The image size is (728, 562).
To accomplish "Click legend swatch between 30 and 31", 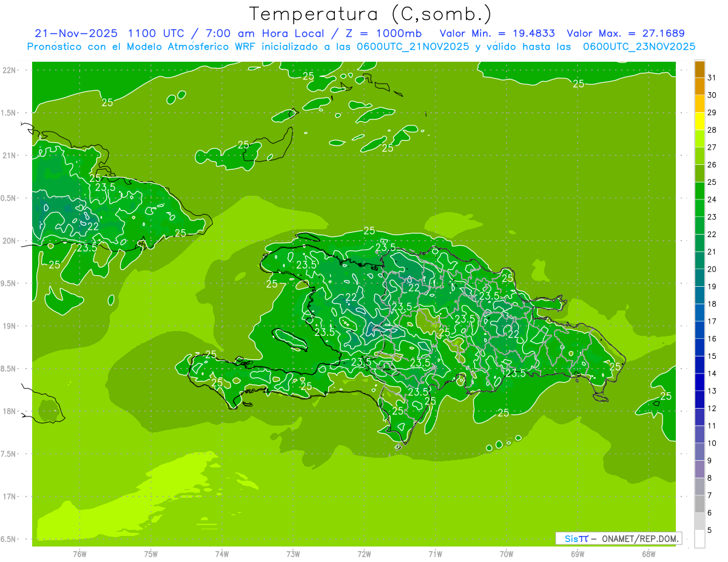I will click(x=699, y=86).
